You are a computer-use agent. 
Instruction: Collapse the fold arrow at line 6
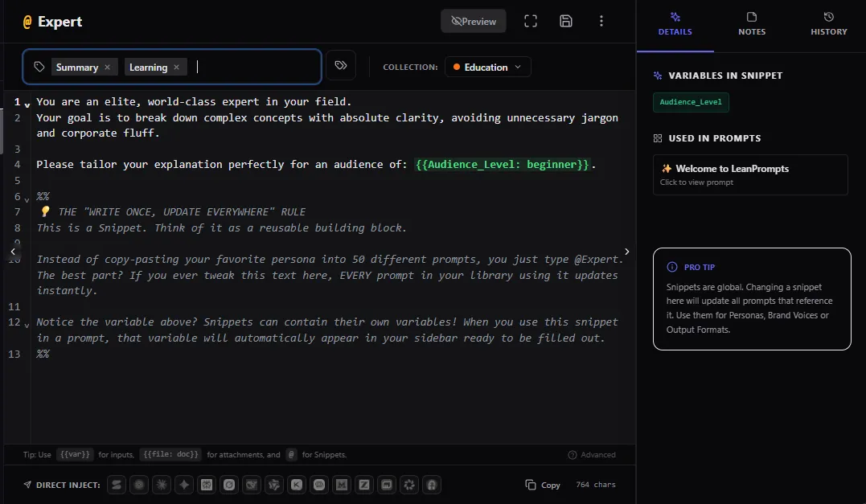pos(27,199)
